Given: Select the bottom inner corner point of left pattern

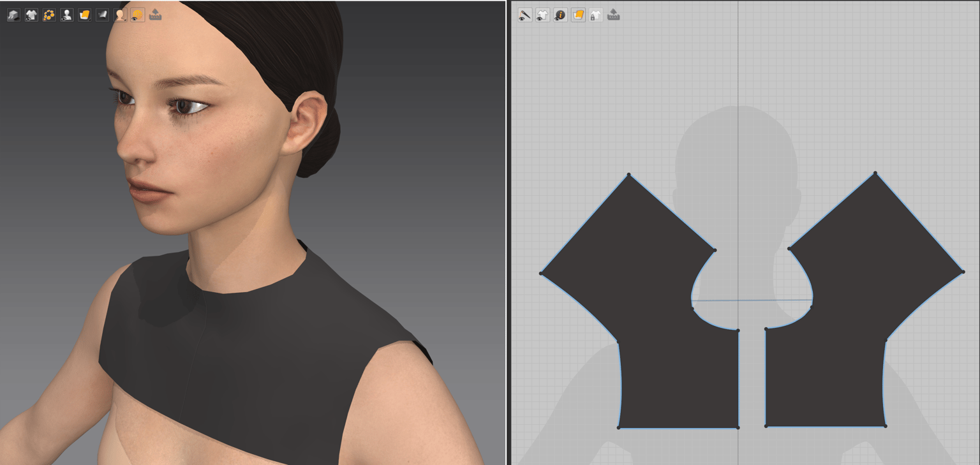Looking at the screenshot, I should (738, 427).
